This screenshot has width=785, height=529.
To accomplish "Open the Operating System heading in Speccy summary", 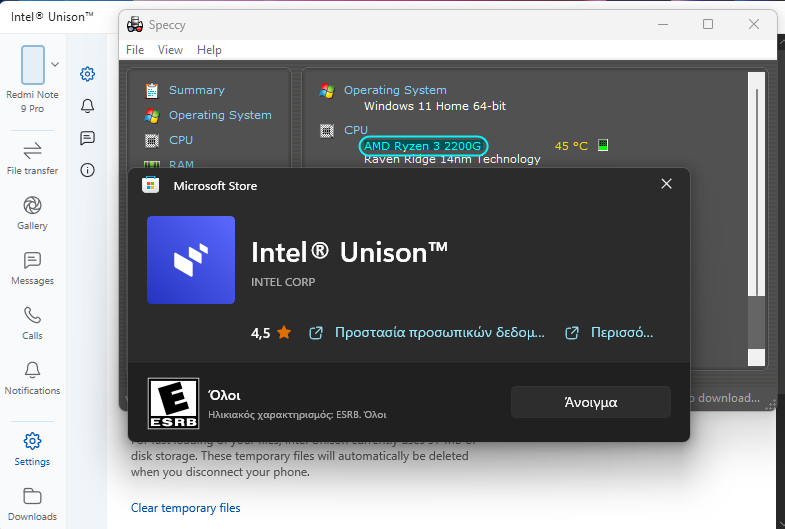I will pyautogui.click(x=395, y=90).
